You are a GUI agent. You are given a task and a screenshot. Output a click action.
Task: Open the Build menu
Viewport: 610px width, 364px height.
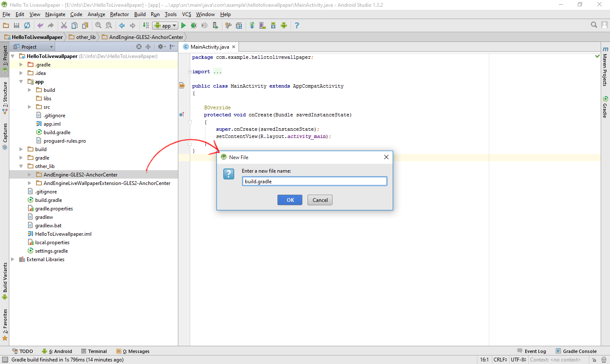click(x=140, y=14)
